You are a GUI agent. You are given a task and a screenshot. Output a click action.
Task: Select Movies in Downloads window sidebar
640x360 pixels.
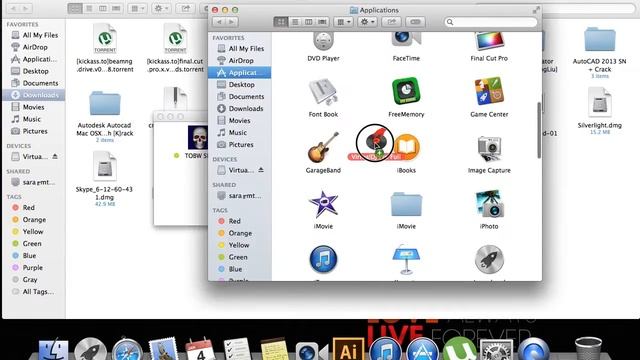34,107
